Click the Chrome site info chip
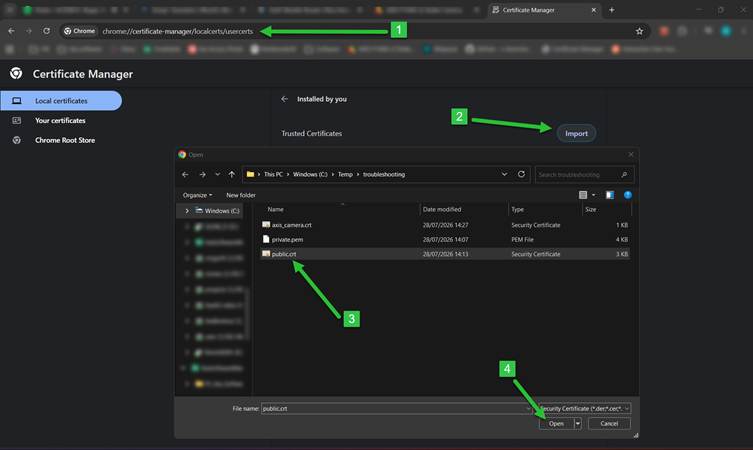Viewport: 753px width, 450px height. click(x=80, y=31)
